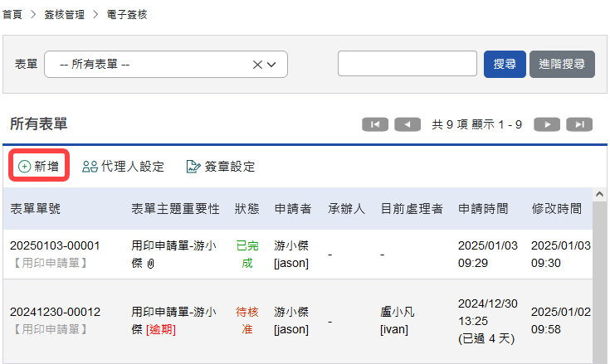
Task: Open form 20241230-00012
Action: click(x=55, y=312)
